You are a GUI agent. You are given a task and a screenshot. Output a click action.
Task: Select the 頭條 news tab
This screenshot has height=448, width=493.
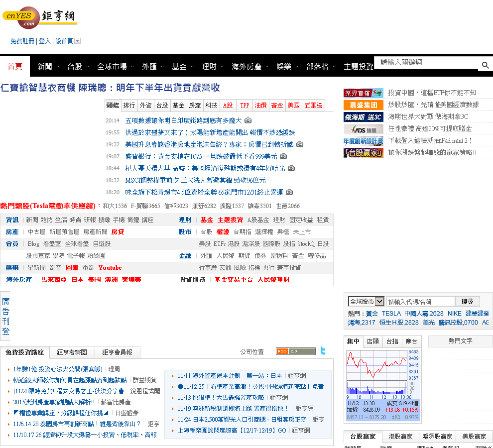113,106
